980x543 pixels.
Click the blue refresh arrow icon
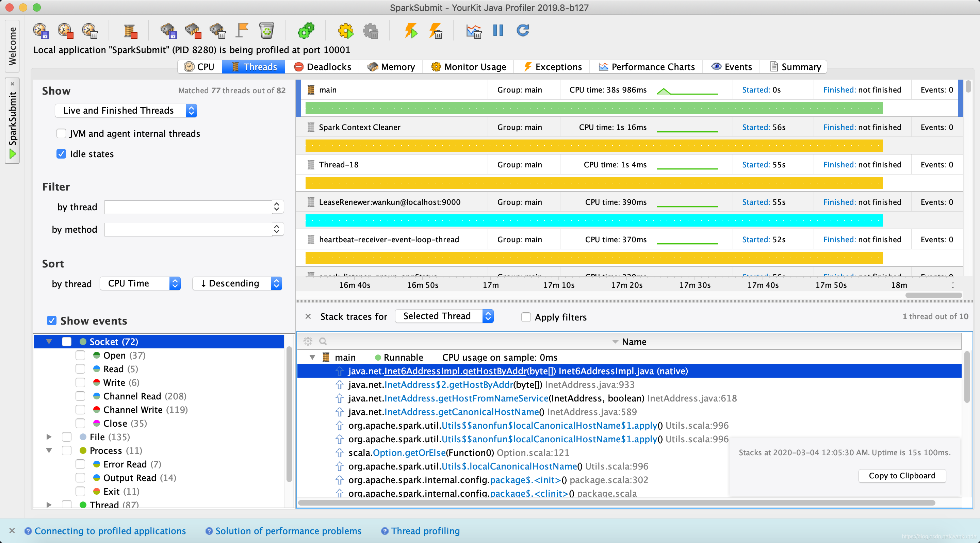[x=523, y=31]
